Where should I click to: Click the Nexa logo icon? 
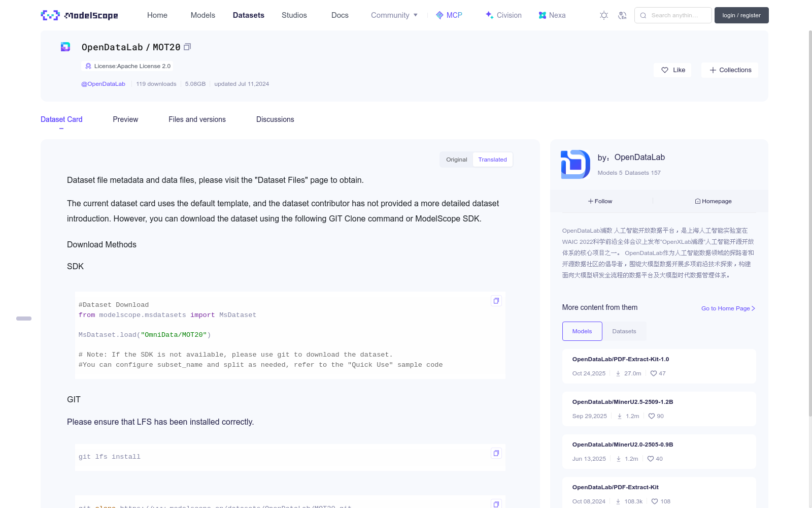pyautogui.click(x=543, y=15)
